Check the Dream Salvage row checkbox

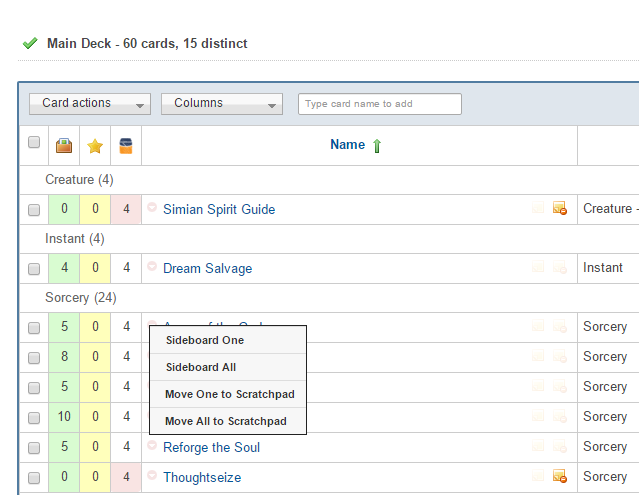click(34, 269)
